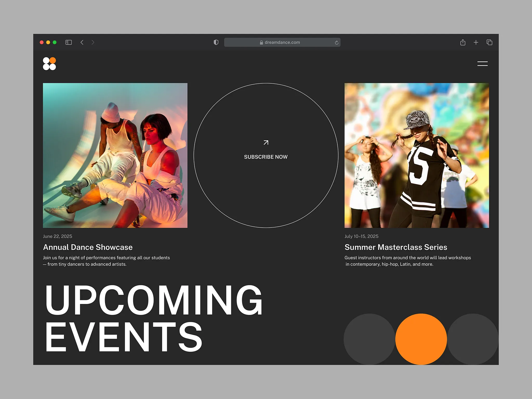This screenshot has height=399, width=532.
Task: Open the Summer Masterclass Series title link
Action: (396, 247)
